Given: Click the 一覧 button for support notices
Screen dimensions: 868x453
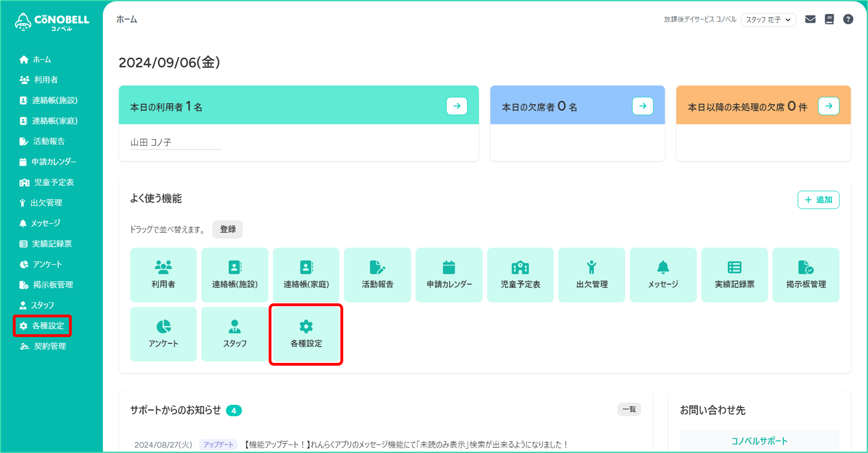Looking at the screenshot, I should coord(629,410).
